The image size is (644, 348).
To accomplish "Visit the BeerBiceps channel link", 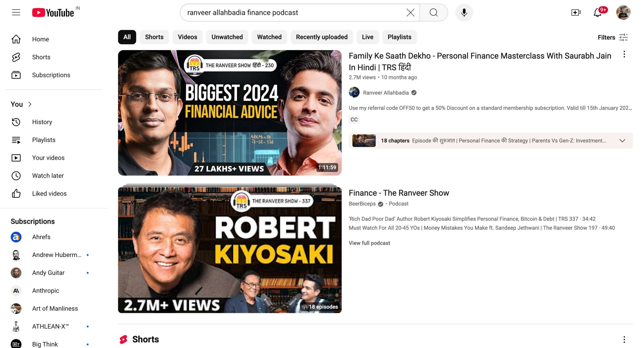I will pyautogui.click(x=362, y=204).
